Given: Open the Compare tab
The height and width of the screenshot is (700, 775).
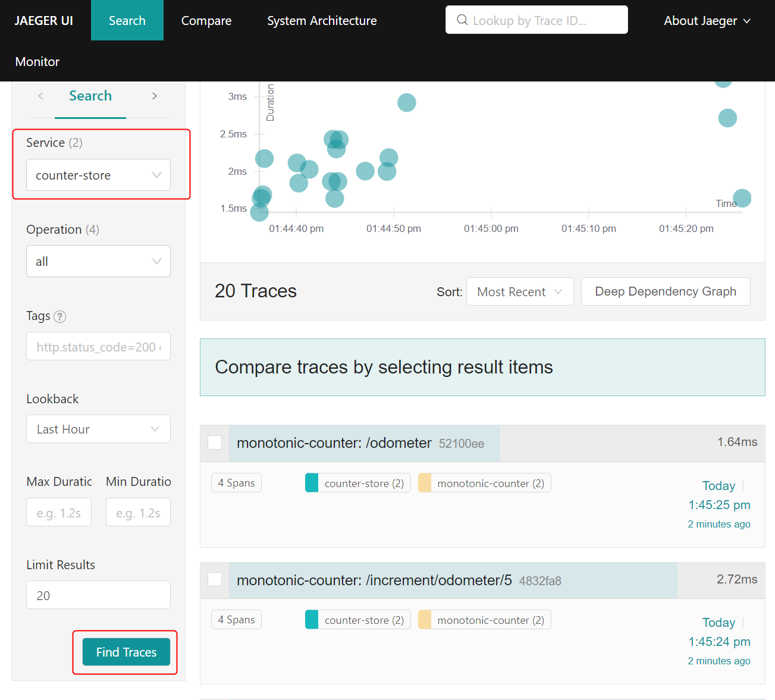Looking at the screenshot, I should coord(206,20).
